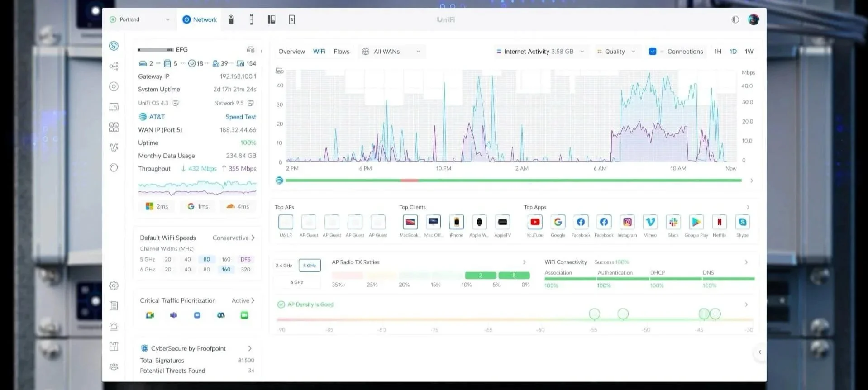Open the system log icon in sidebar
The image size is (868, 390).
114,306
